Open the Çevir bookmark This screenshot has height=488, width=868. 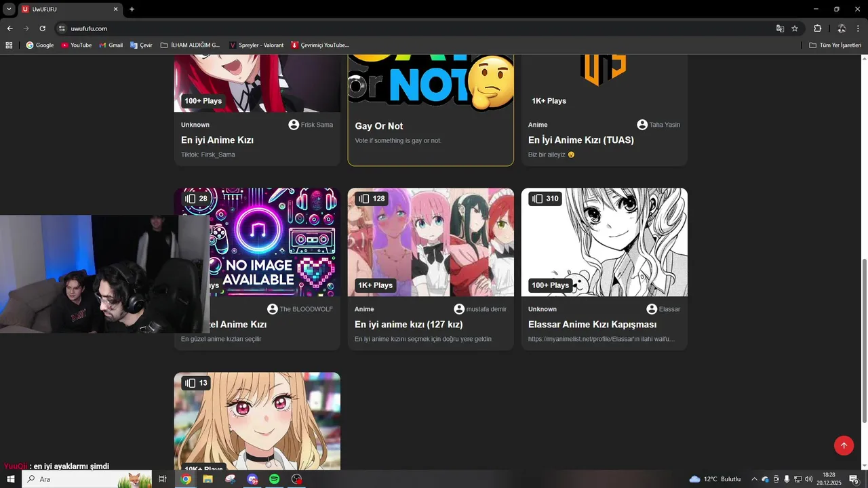coord(141,45)
